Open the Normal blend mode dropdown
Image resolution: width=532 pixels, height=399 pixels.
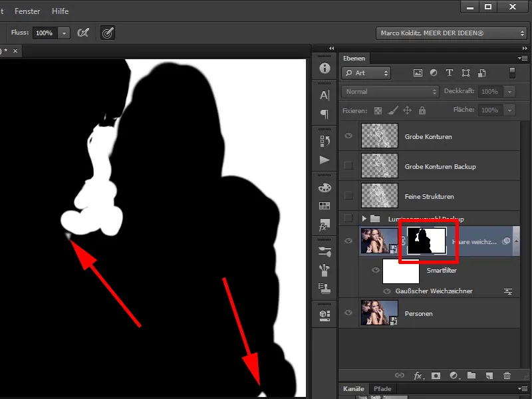coord(390,92)
